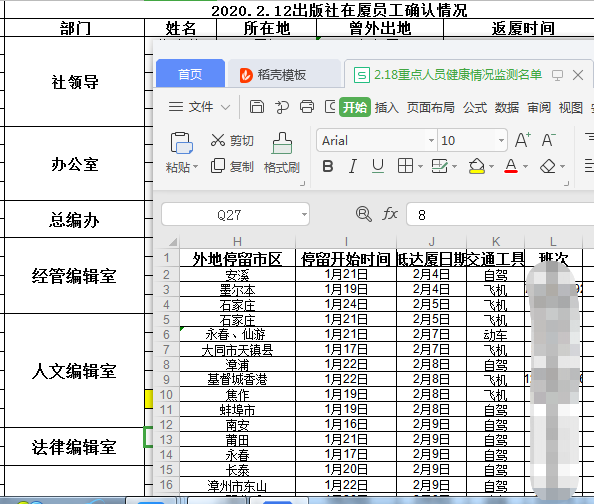This screenshot has height=504, width=594.
Task: Toggle Underline formatting
Action: point(378,166)
